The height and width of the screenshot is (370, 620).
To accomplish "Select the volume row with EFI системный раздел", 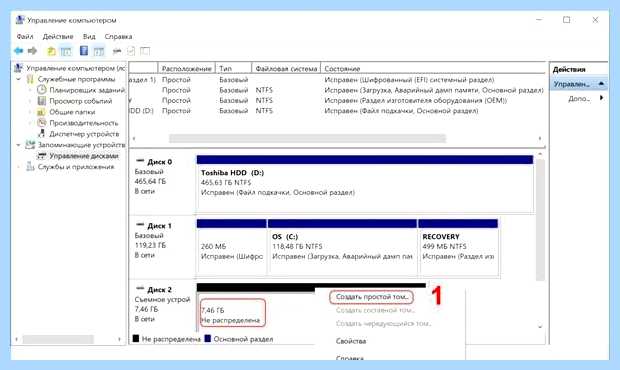I will coord(337,80).
